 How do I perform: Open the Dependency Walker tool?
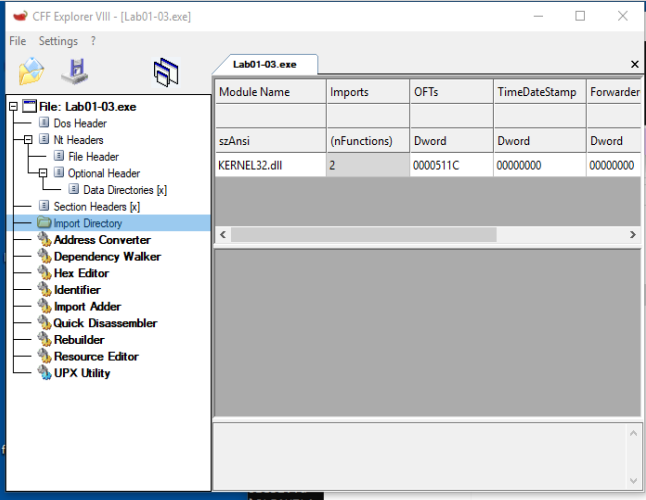pyautogui.click(x=107, y=256)
